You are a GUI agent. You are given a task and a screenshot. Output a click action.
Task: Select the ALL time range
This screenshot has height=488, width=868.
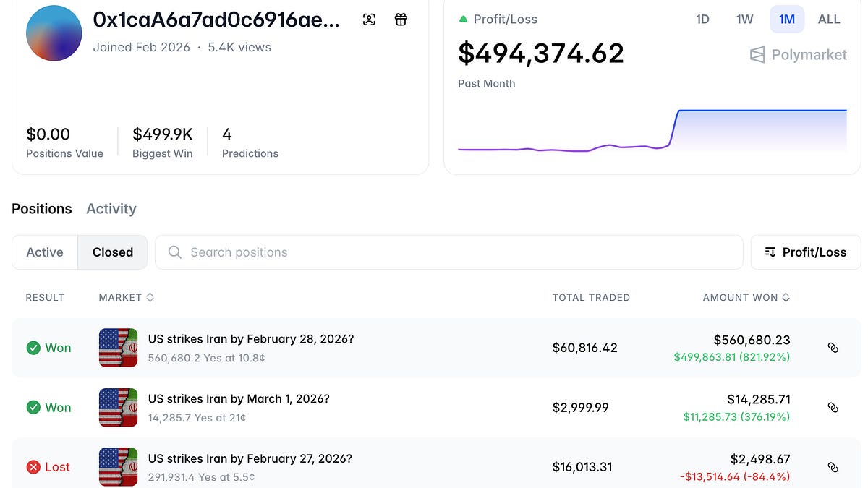pos(829,20)
